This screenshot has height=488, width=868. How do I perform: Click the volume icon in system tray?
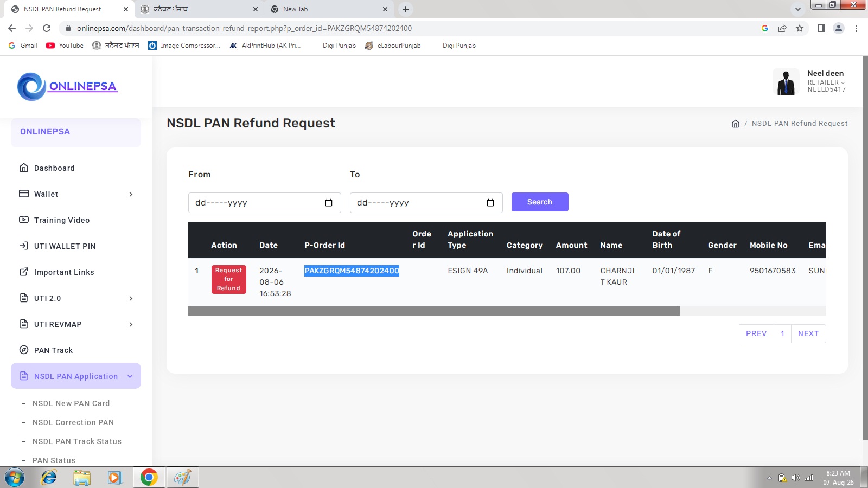pos(795,478)
